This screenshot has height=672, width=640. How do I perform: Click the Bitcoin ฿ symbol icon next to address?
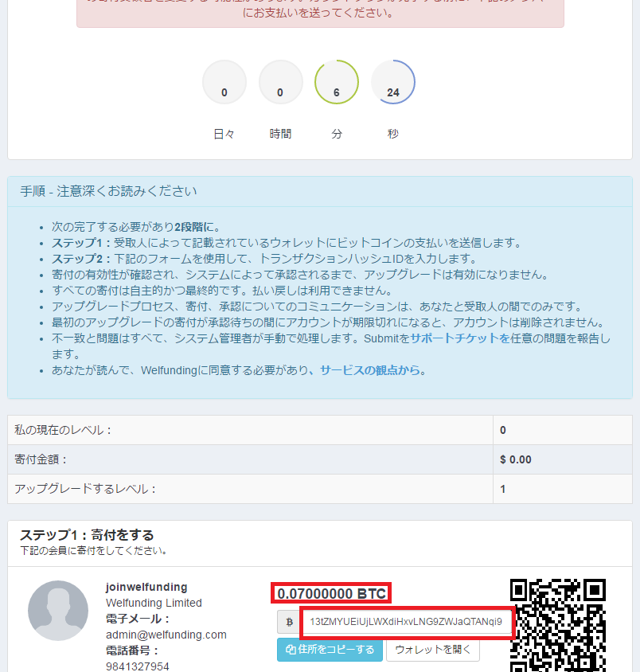coord(289,622)
